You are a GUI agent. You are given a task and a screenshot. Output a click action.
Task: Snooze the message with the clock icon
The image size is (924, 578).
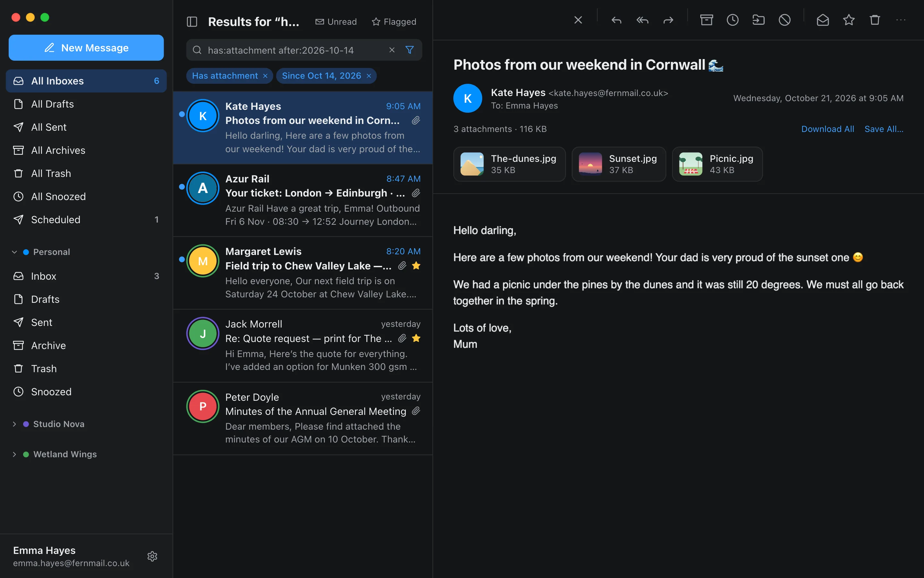click(732, 20)
